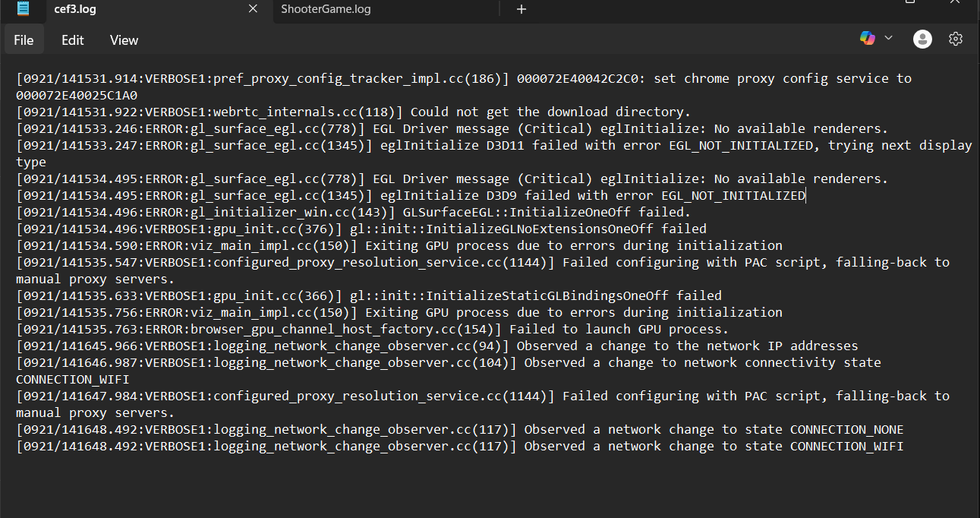
Task: Click the Notepad app icon in title bar
Action: pyautogui.click(x=24, y=9)
